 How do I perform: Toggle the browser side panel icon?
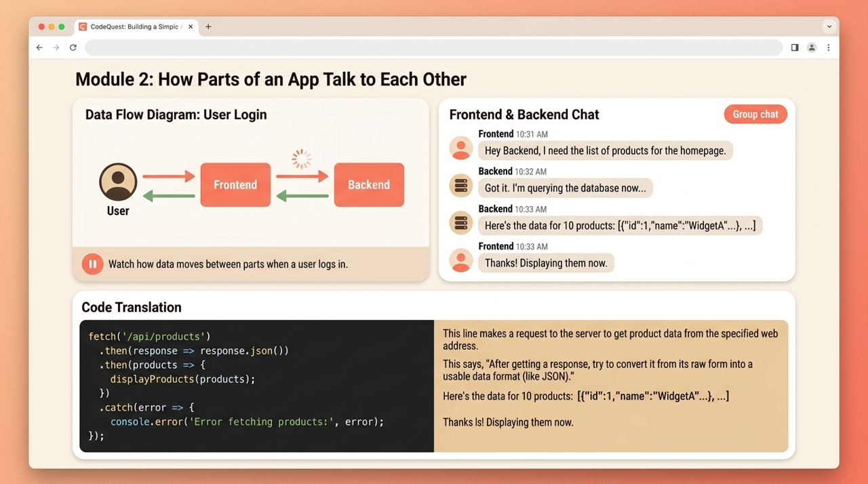click(795, 47)
